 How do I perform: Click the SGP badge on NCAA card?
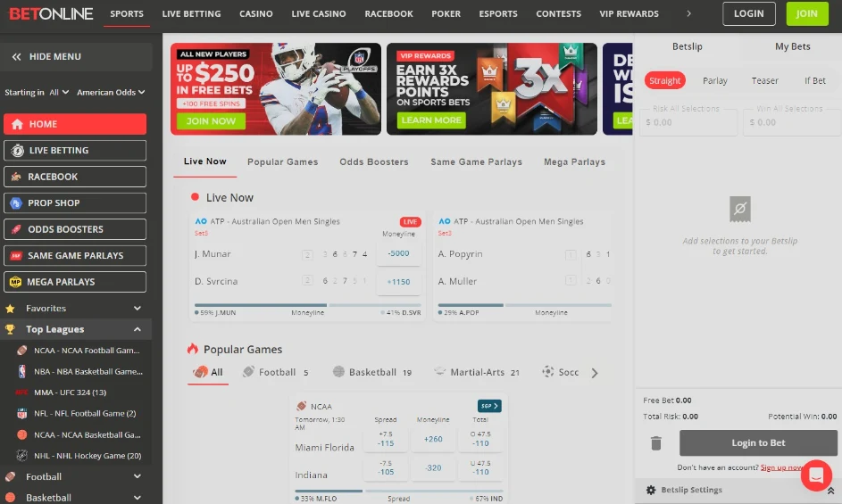[x=488, y=406]
